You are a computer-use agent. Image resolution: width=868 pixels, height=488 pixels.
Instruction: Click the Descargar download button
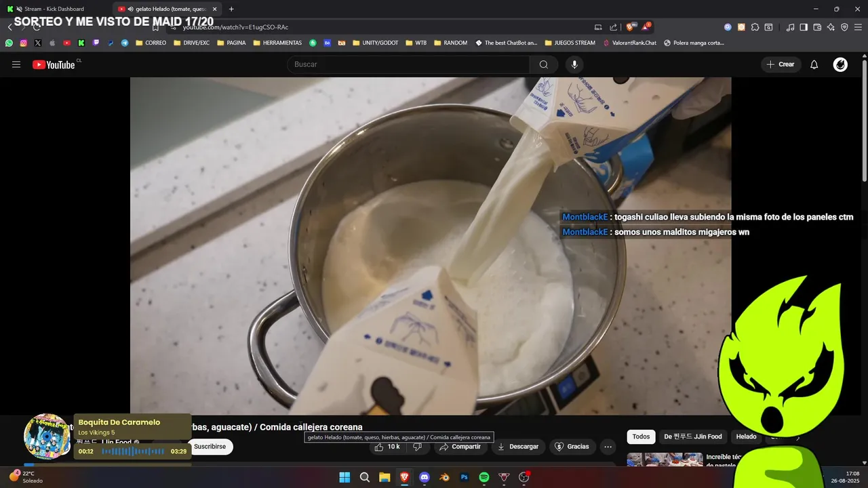tap(518, 447)
